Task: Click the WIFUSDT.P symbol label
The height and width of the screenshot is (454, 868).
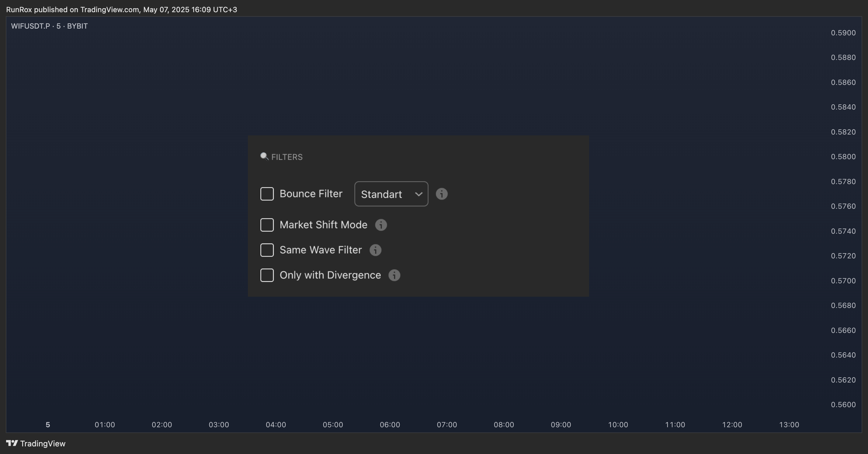Action: click(30, 26)
